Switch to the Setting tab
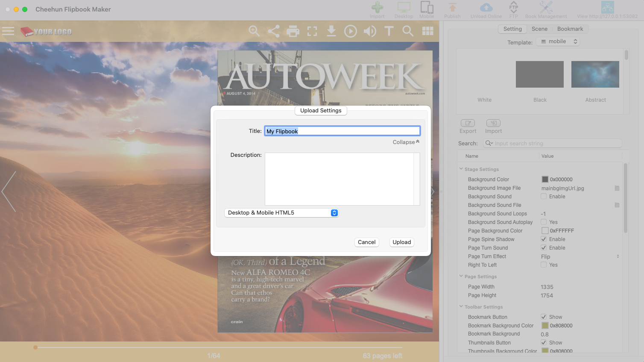This screenshot has width=644, height=362. coord(512,29)
